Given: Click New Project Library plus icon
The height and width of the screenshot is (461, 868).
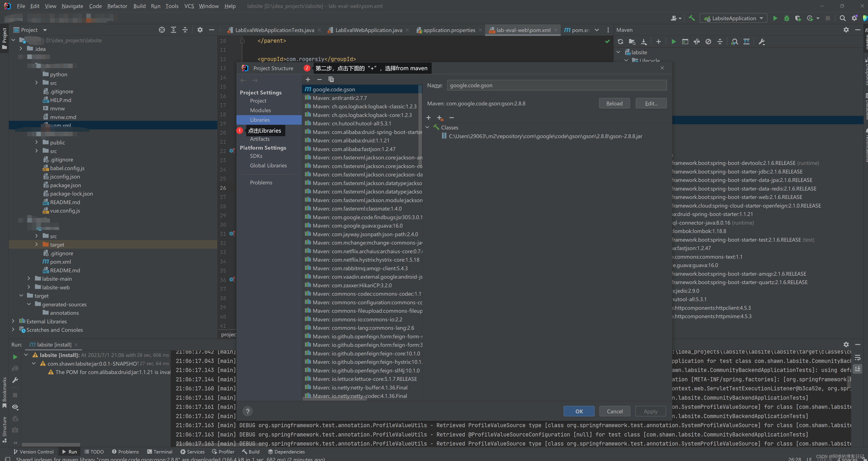Looking at the screenshot, I should point(308,79).
